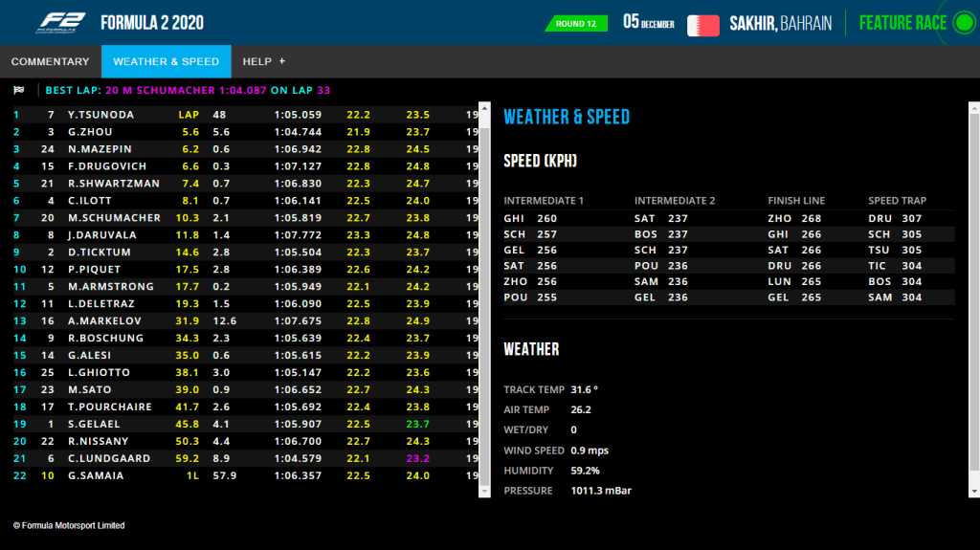Click the Finish Line column header

796,201
